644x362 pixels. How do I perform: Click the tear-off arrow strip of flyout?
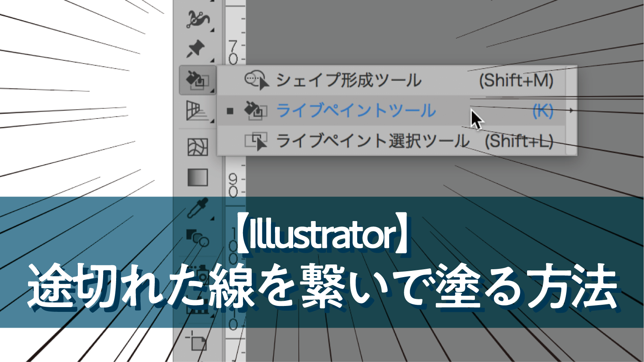point(571,111)
